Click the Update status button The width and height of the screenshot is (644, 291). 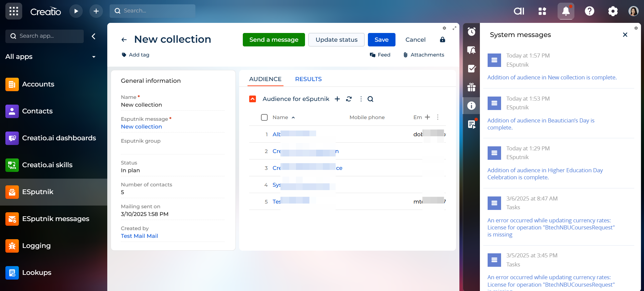click(336, 40)
